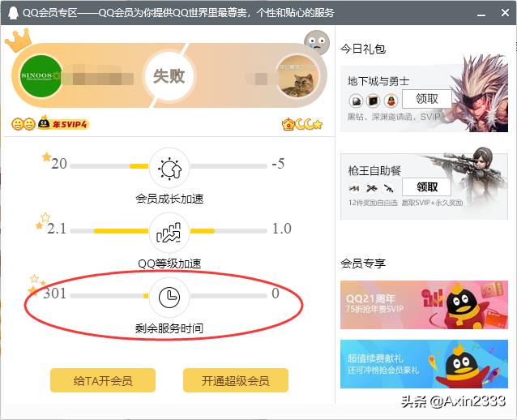Click the QQ penguin logo in title bar
Viewport: 517px width, 420px height.
click(13, 13)
